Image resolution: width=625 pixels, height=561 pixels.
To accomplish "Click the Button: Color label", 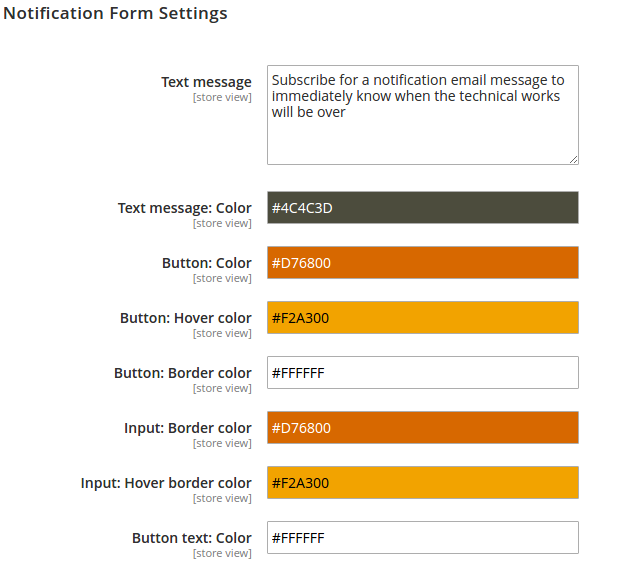I will (x=206, y=263).
